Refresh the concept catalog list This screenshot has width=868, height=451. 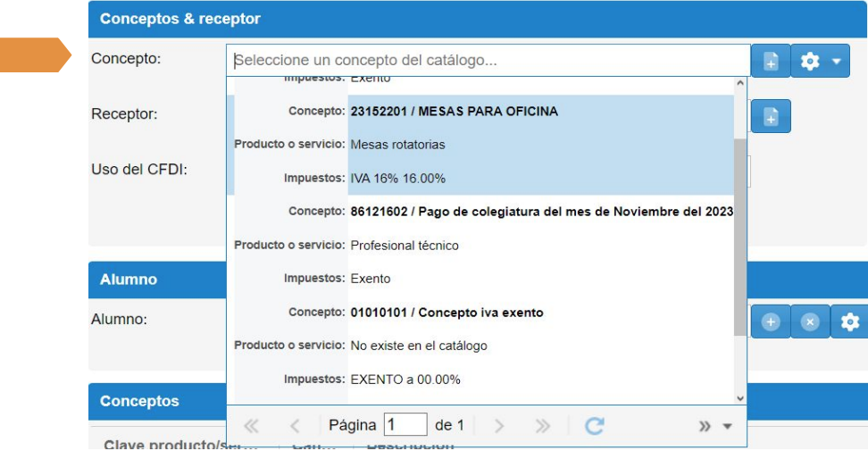(x=595, y=426)
